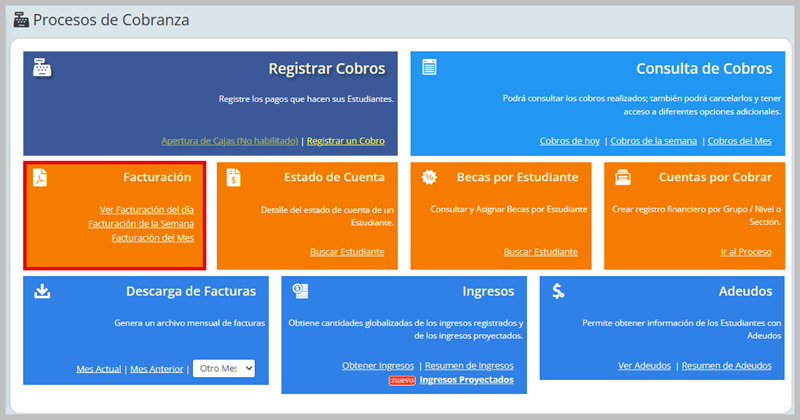Open Ingresos Proyectados link
This screenshot has width=800, height=420.
(x=467, y=380)
